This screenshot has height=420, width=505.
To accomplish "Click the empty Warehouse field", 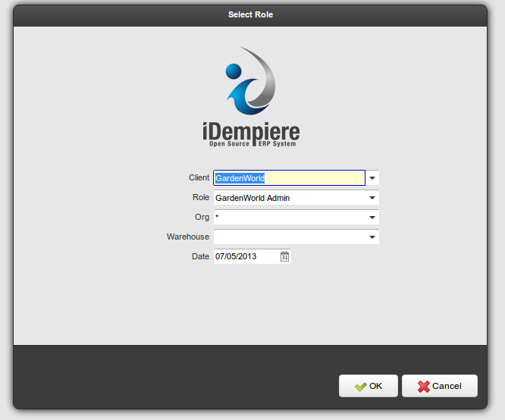I will coord(289,237).
